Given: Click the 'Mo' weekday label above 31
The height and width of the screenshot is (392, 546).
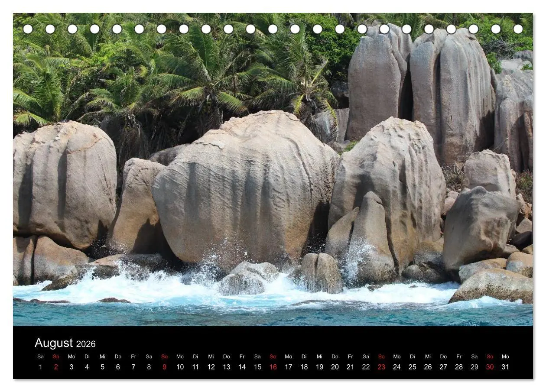Looking at the screenshot, I should tap(505, 356).
